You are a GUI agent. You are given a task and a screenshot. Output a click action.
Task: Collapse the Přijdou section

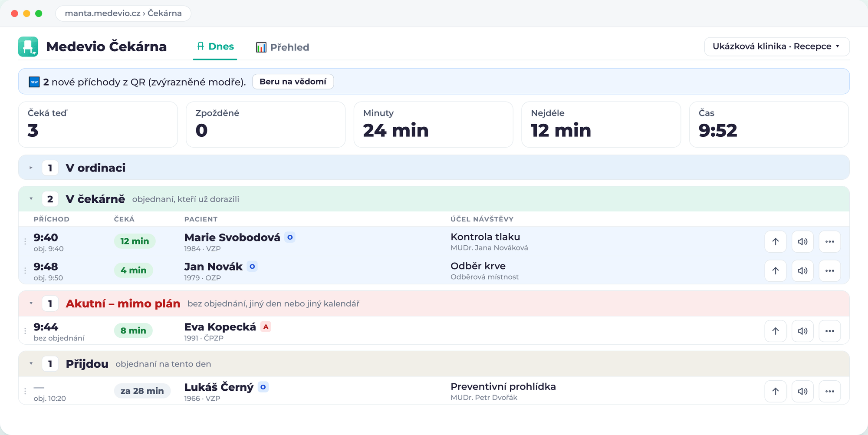pos(31,364)
